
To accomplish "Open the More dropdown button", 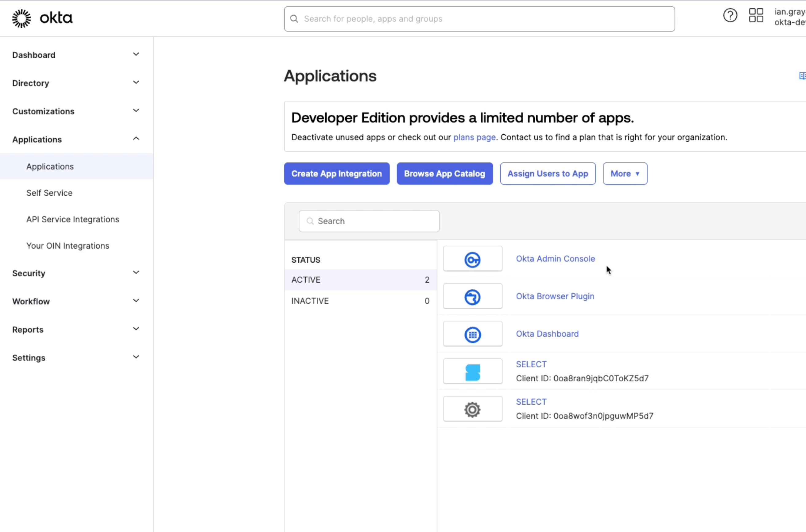I will click(625, 174).
